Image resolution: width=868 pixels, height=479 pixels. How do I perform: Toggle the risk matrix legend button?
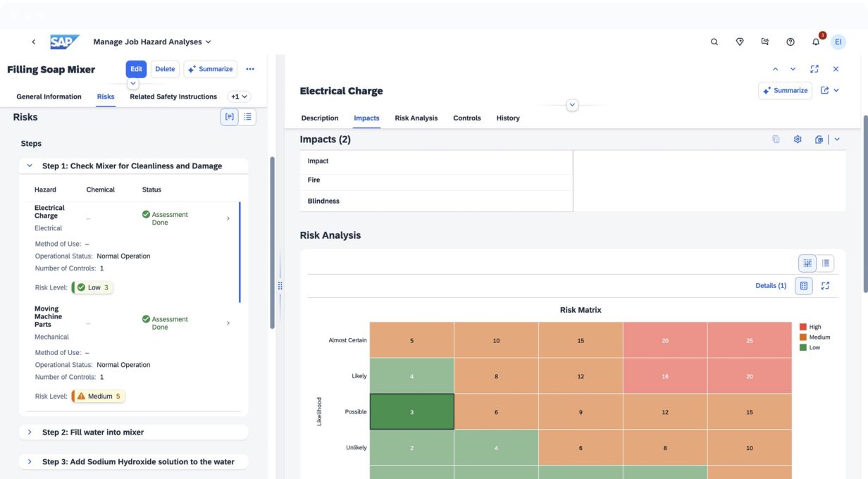[x=803, y=285]
